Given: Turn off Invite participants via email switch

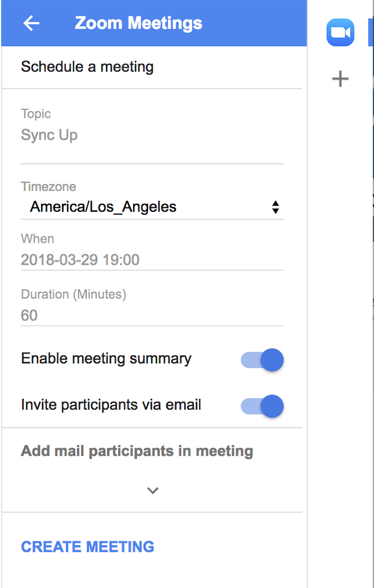Looking at the screenshot, I should pyautogui.click(x=262, y=406).
